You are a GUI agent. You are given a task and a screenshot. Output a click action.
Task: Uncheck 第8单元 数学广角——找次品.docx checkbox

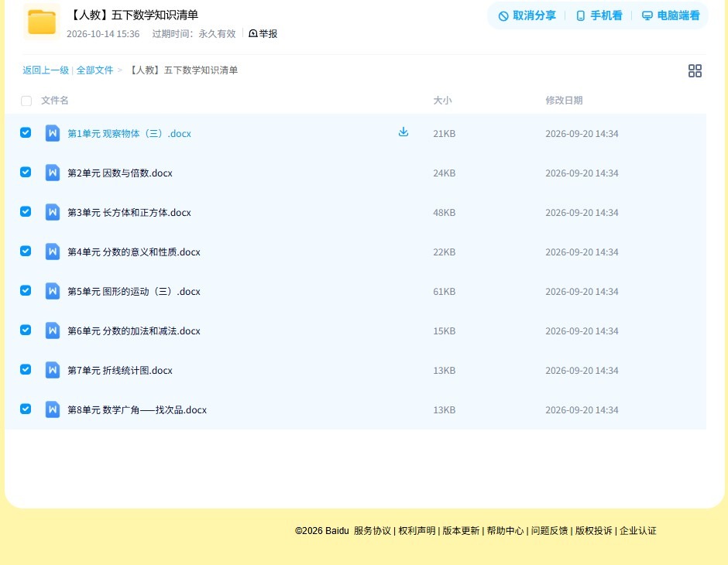(x=26, y=409)
